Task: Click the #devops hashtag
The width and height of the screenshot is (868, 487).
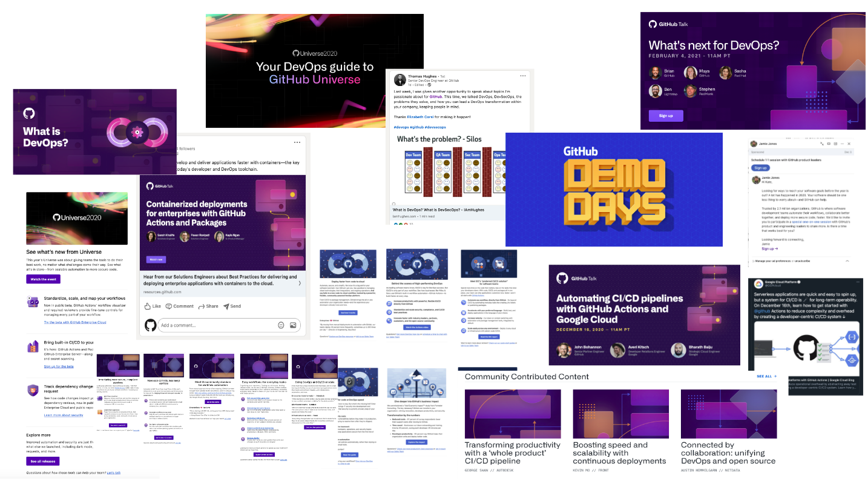Action: (401, 127)
